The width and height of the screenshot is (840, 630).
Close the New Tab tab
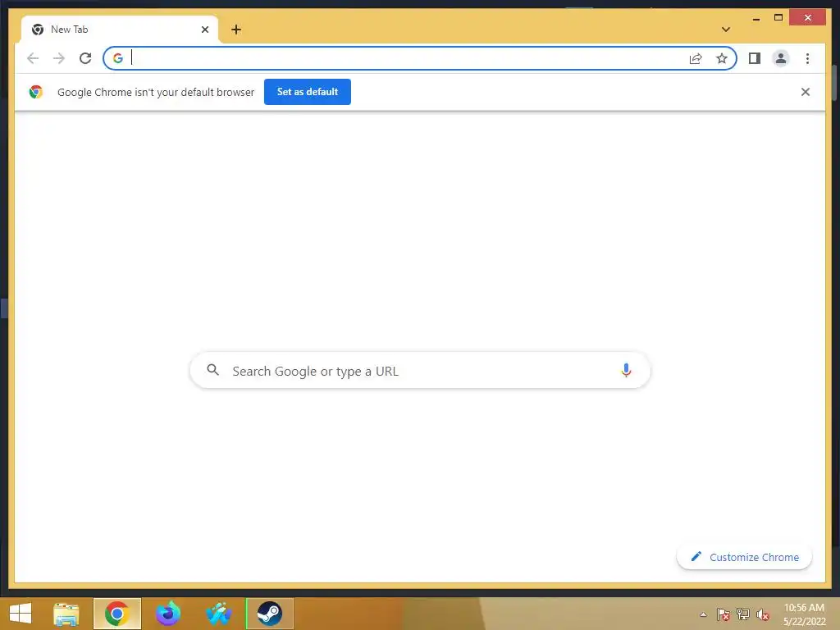(204, 30)
